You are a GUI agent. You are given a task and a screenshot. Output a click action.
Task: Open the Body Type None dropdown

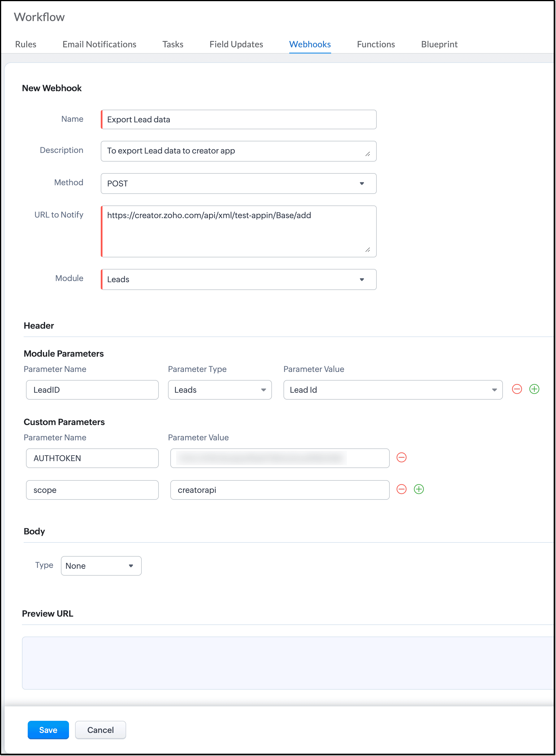point(101,566)
